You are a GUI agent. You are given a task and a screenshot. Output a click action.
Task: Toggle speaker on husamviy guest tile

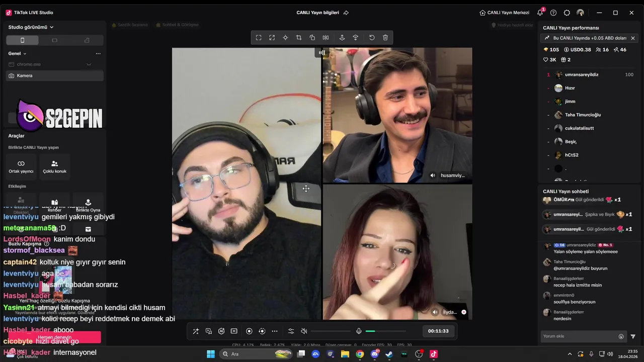coord(433,175)
